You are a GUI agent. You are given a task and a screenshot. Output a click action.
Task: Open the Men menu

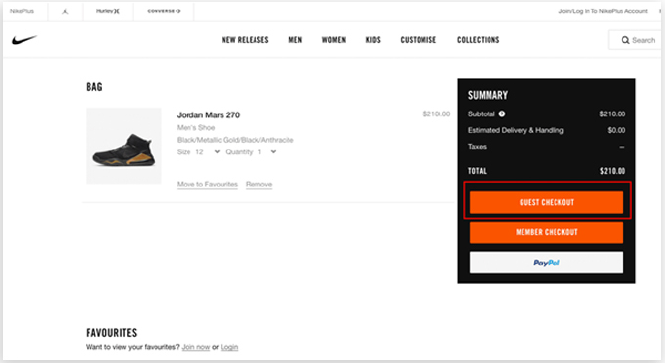pyautogui.click(x=295, y=40)
